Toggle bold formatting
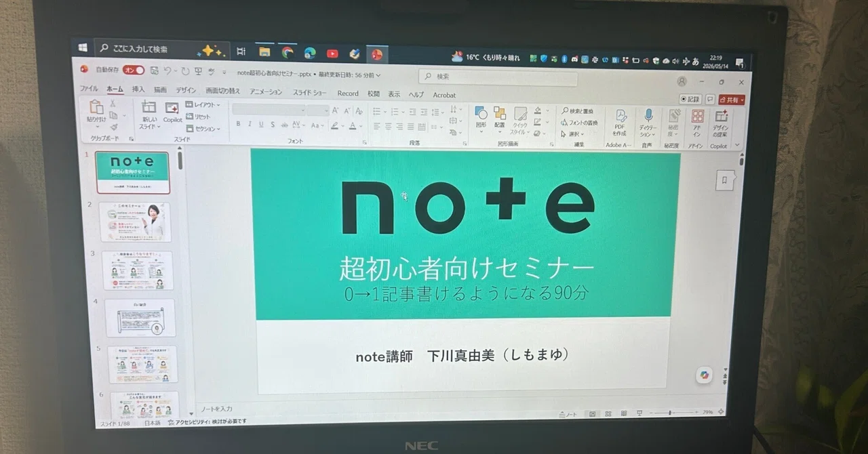868x454 pixels. (x=238, y=124)
